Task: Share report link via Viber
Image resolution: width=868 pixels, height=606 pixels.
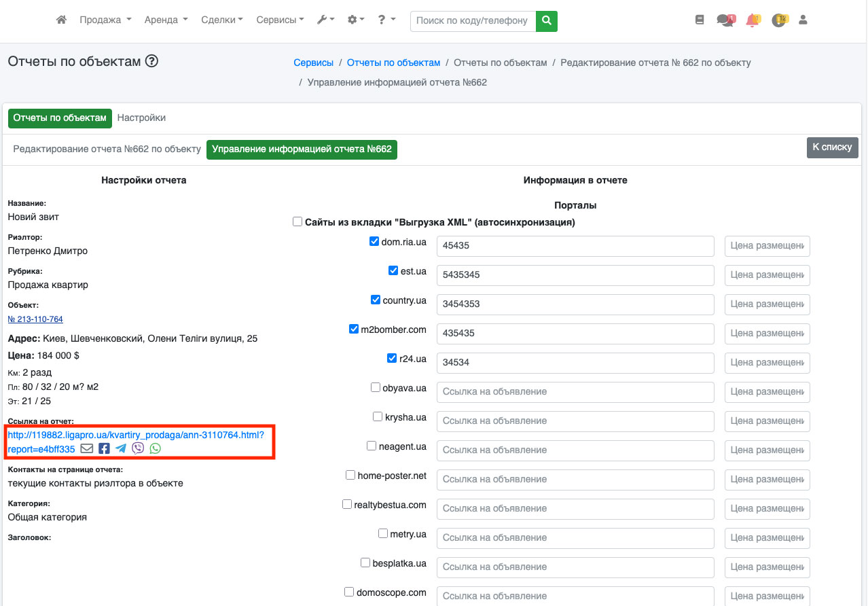Action: pyautogui.click(x=138, y=448)
